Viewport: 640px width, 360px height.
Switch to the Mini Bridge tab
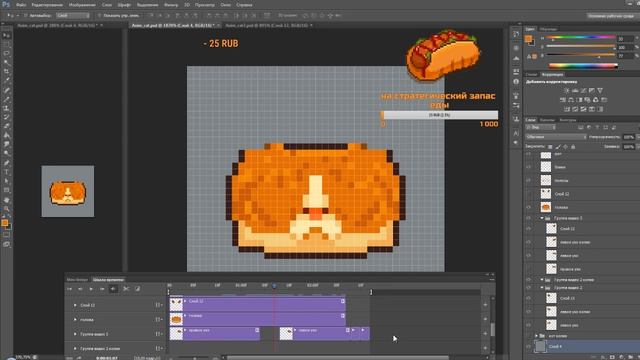pyautogui.click(x=77, y=280)
